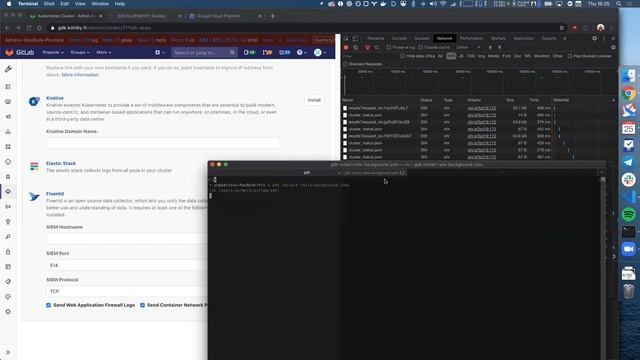Check the Blocked Requests checkbox
The height and width of the screenshot is (360, 640).
[346, 64]
